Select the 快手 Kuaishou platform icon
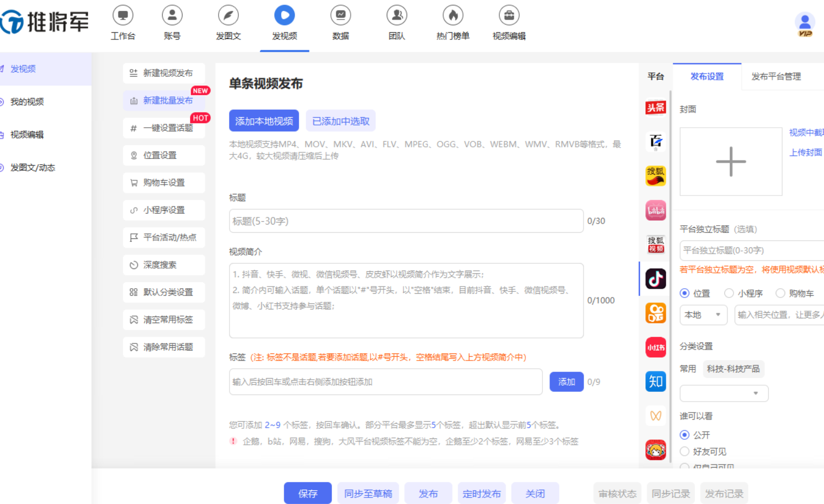The width and height of the screenshot is (824, 504). tap(656, 313)
